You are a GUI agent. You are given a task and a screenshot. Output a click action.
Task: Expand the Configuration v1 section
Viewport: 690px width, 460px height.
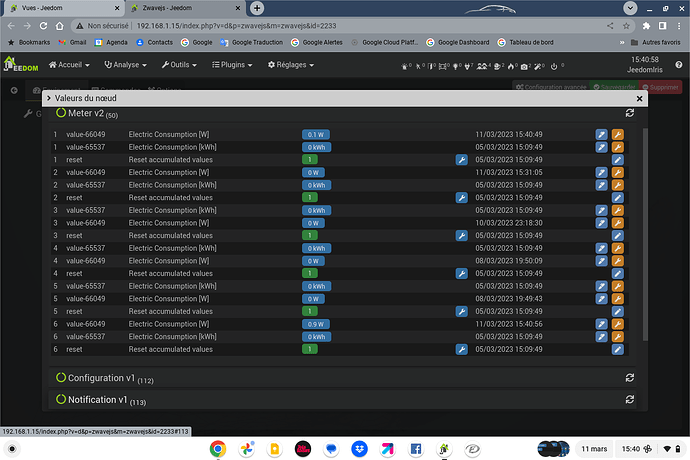[x=101, y=378]
